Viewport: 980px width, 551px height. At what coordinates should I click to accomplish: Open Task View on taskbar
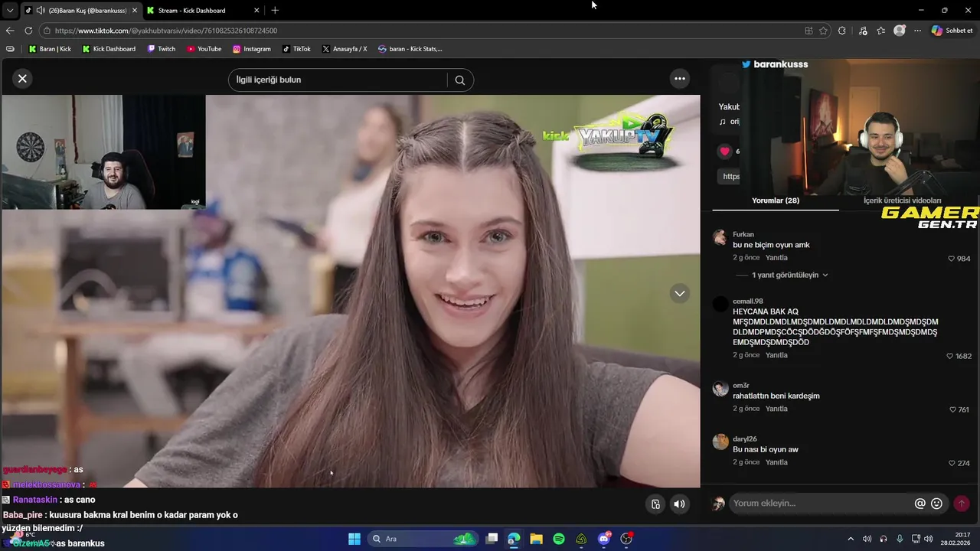click(x=492, y=539)
